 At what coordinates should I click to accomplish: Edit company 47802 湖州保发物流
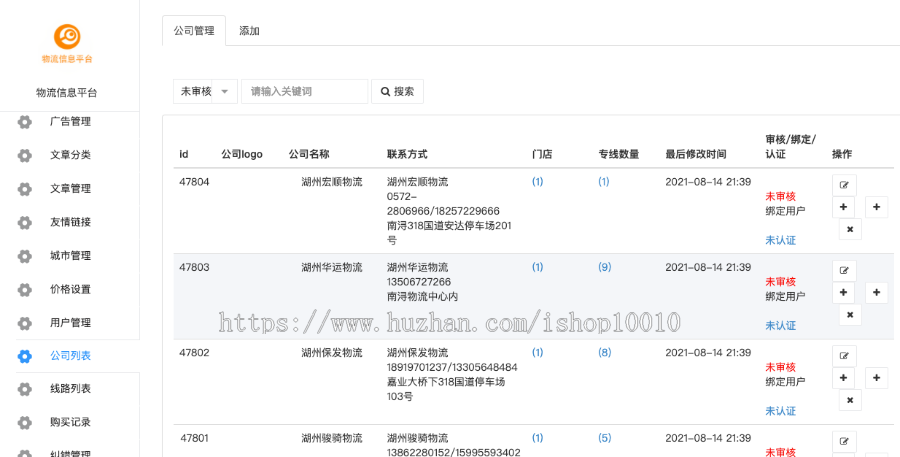click(844, 356)
